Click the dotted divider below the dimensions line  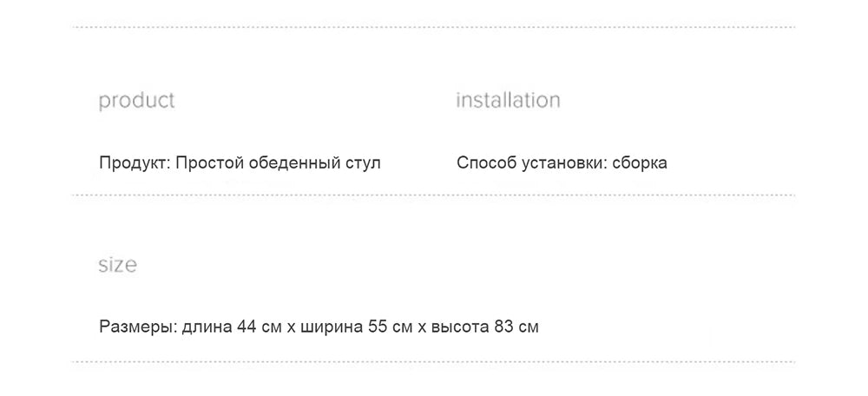[434, 361]
